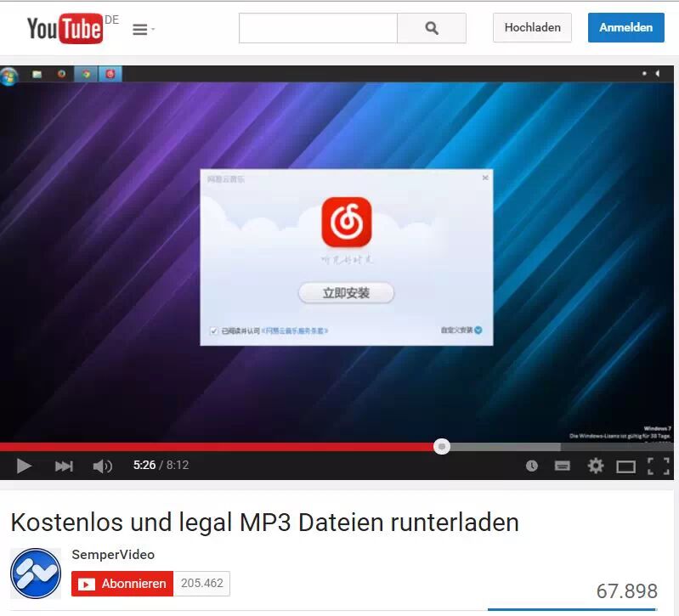The width and height of the screenshot is (679, 616).
Task: Subscribe using the Abonnieren button
Action: [122, 584]
